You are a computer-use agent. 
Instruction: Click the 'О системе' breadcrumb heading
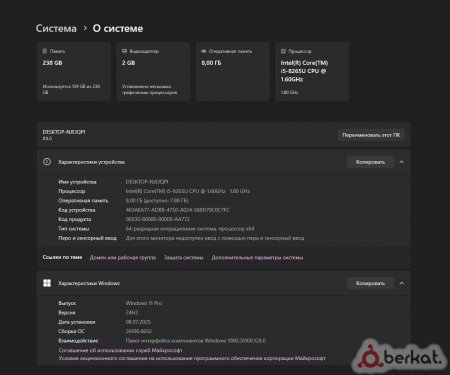118,28
